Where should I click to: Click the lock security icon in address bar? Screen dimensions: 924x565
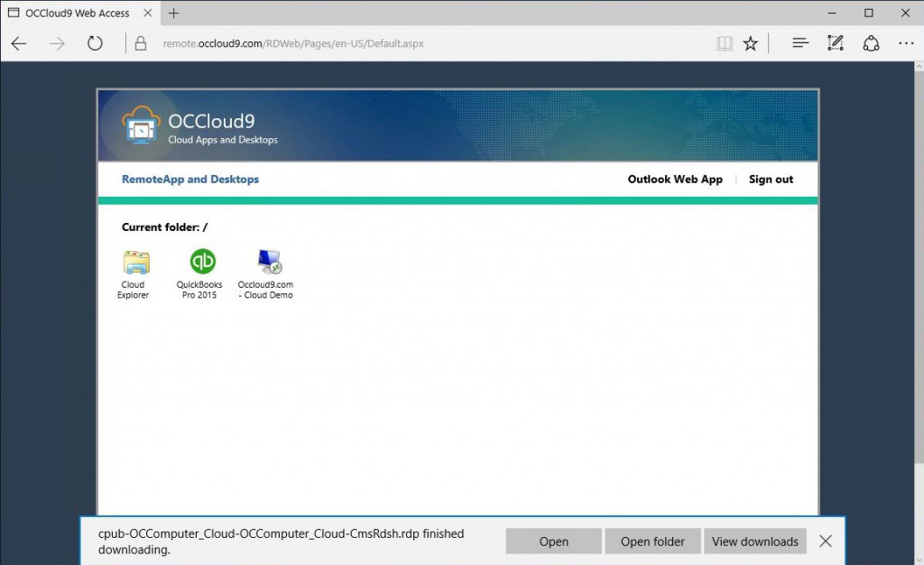coord(140,43)
